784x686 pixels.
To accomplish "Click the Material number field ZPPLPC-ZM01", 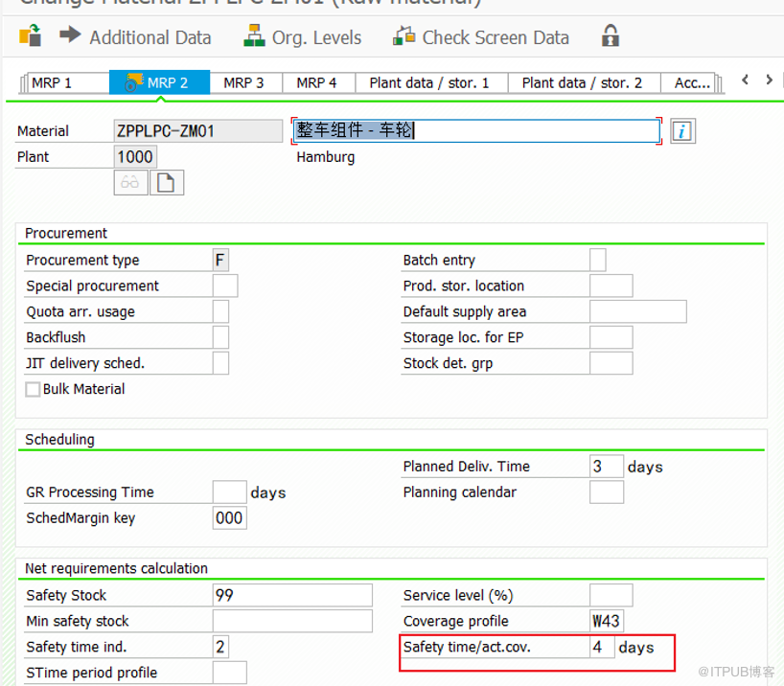I will click(x=198, y=131).
